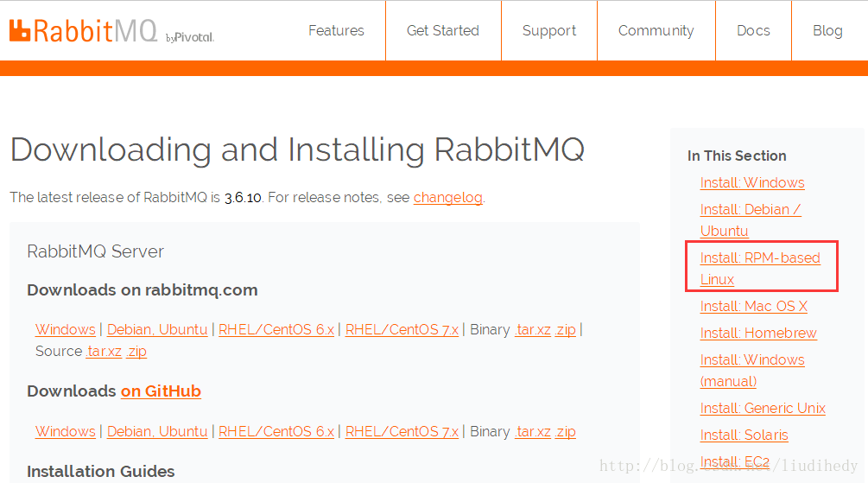The image size is (868, 483).
Task: Open the on GitHub link
Action: (162, 391)
